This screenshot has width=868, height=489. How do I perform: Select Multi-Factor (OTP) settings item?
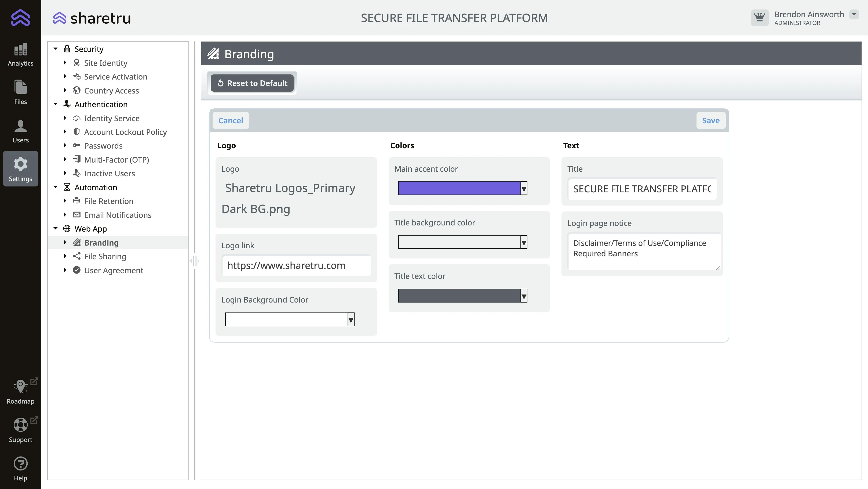116,160
